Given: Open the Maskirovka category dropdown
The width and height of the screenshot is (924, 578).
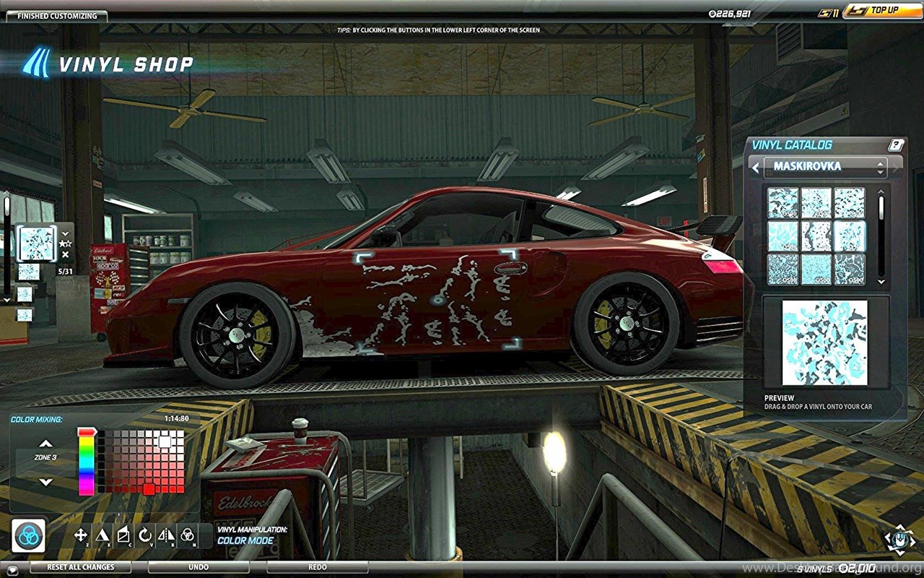Looking at the screenshot, I should pyautogui.click(x=825, y=167).
